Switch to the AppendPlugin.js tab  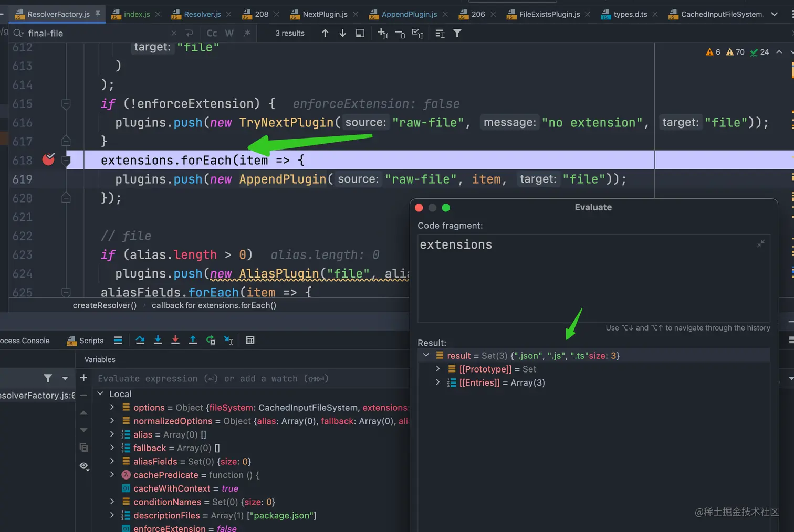coord(409,14)
